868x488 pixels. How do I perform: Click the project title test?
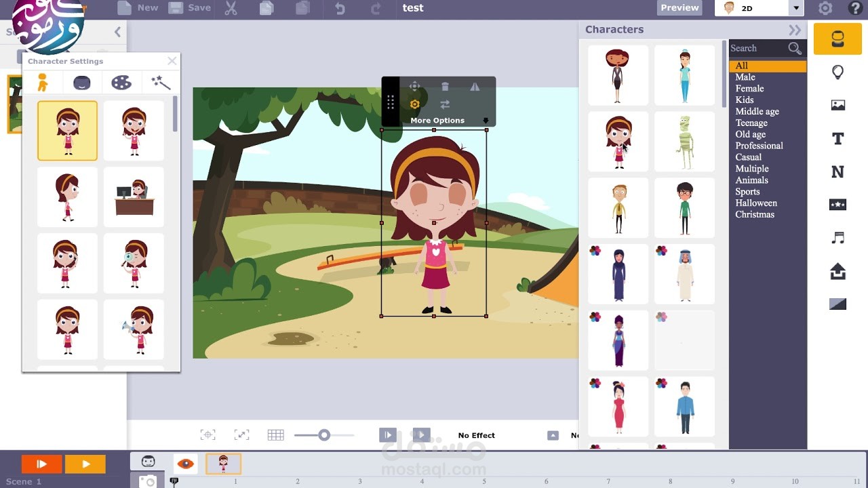pyautogui.click(x=412, y=8)
